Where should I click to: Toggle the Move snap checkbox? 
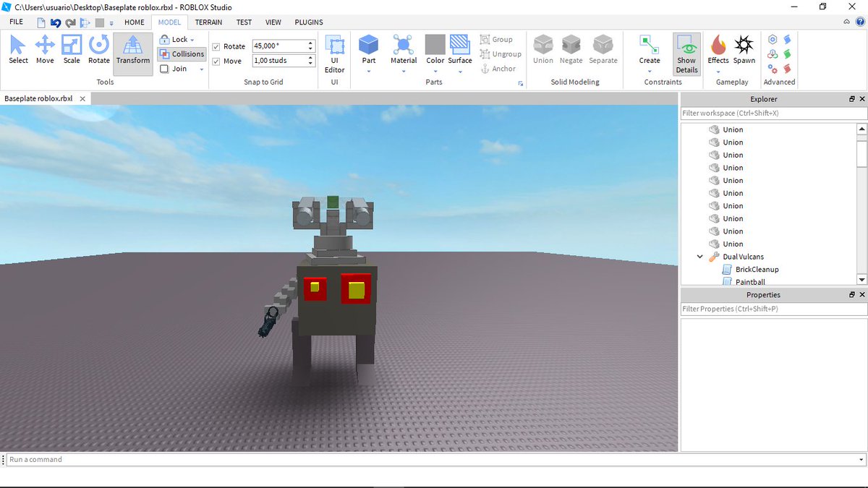216,61
